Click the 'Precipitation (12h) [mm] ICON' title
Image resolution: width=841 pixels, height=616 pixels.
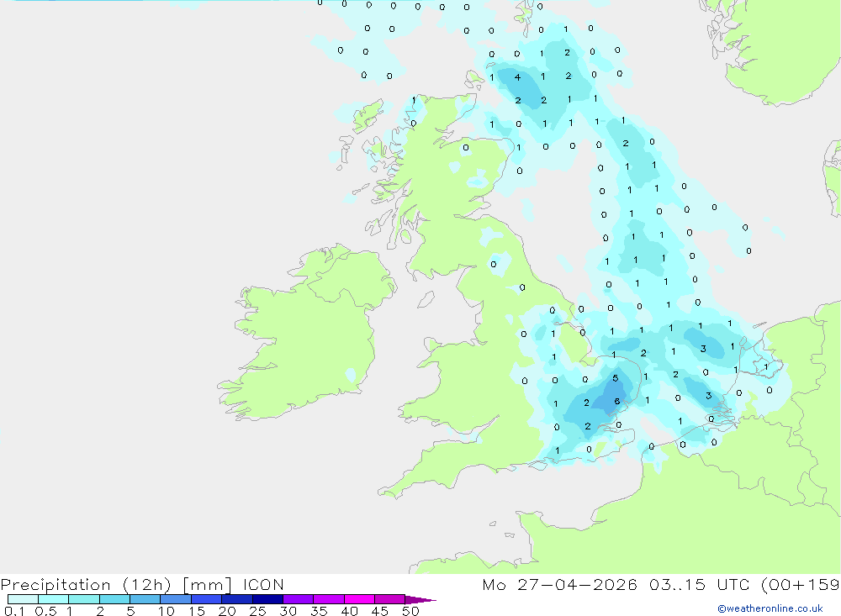(142, 584)
